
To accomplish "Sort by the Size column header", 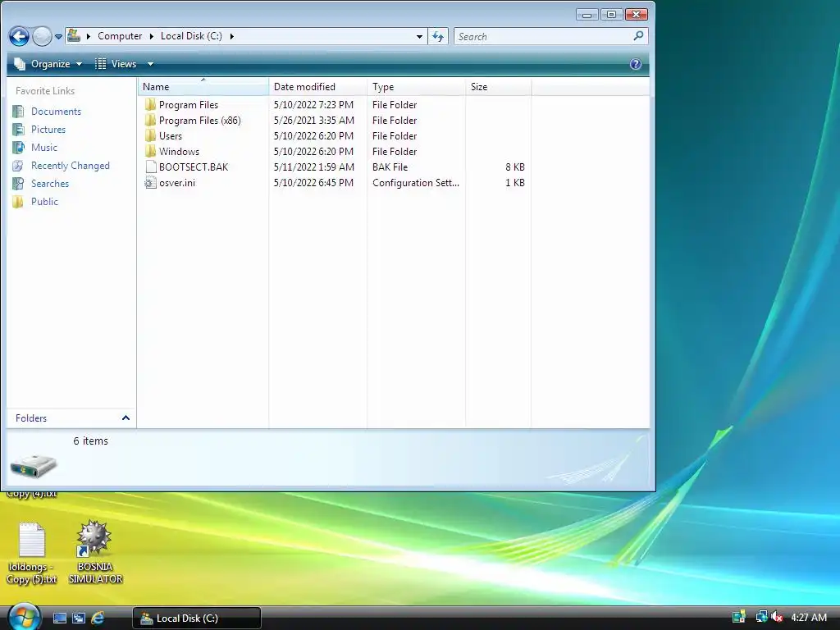I will tap(498, 87).
